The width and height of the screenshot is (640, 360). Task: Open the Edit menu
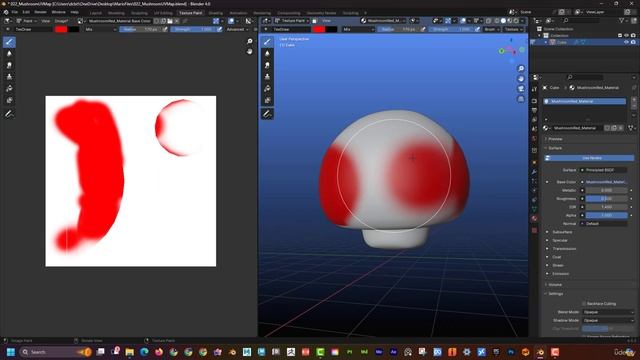tap(26, 12)
